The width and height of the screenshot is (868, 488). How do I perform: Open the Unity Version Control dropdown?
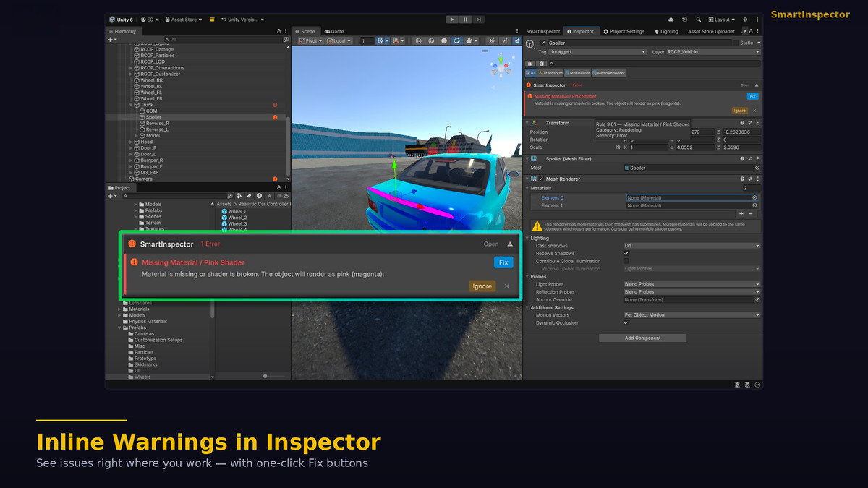(242, 20)
